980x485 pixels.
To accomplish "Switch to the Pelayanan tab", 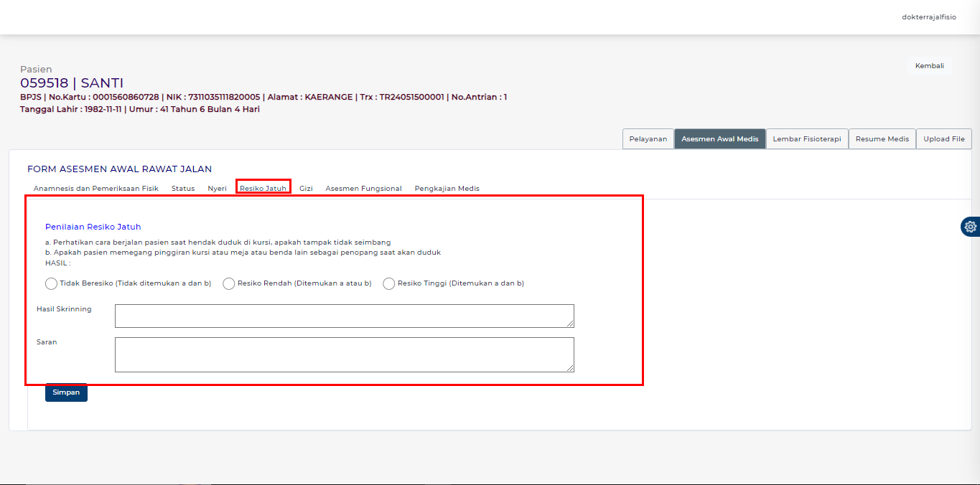I will coord(648,139).
